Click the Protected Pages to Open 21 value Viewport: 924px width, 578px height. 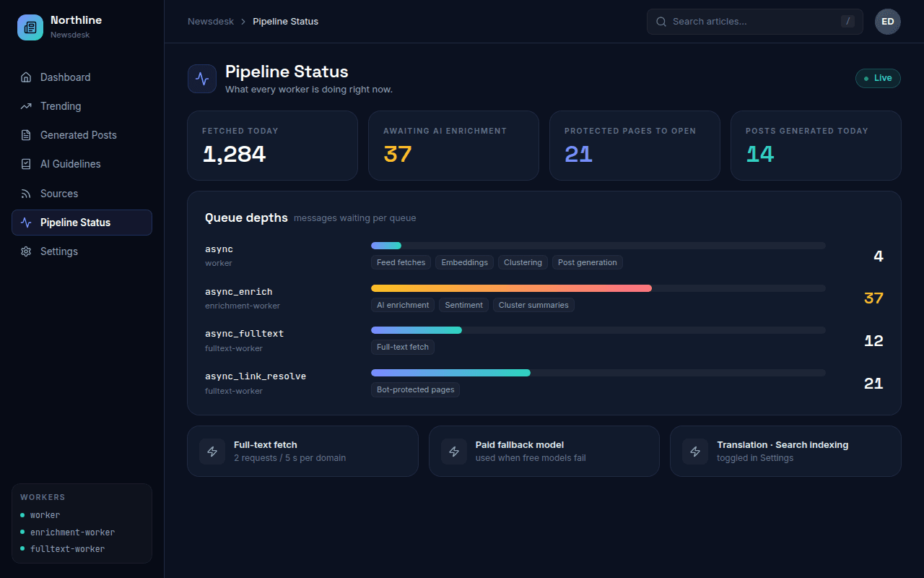pos(578,154)
